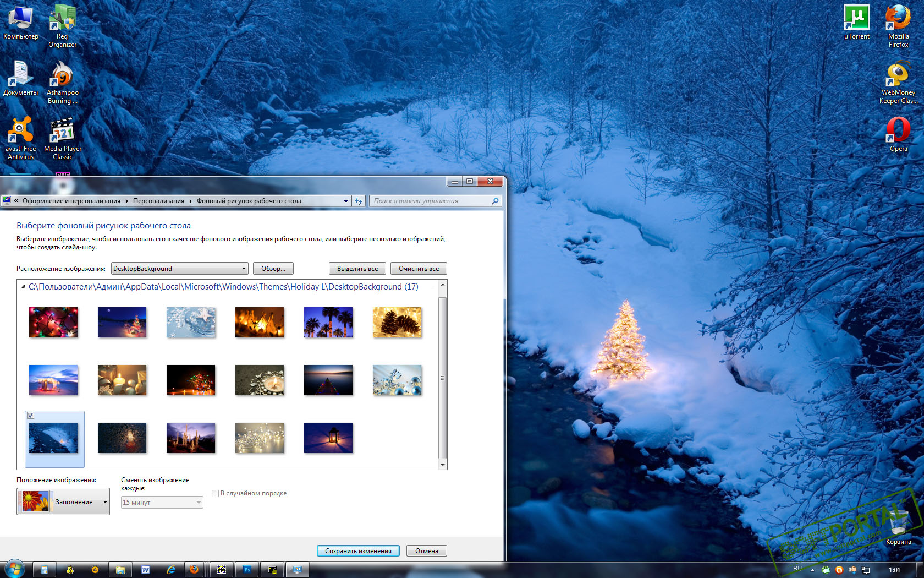The height and width of the screenshot is (578, 924).
Task: Switch to Firefox on the taskbar
Action: pos(194,570)
